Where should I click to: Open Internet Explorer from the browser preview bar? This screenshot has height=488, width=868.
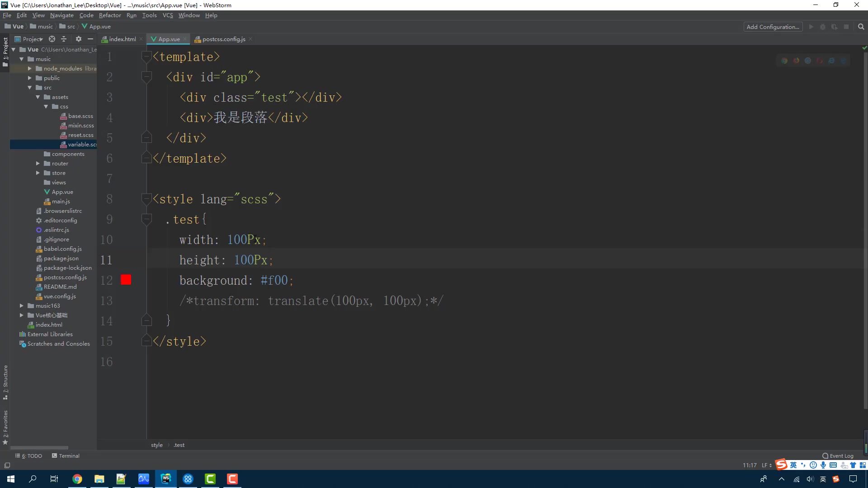(831, 61)
